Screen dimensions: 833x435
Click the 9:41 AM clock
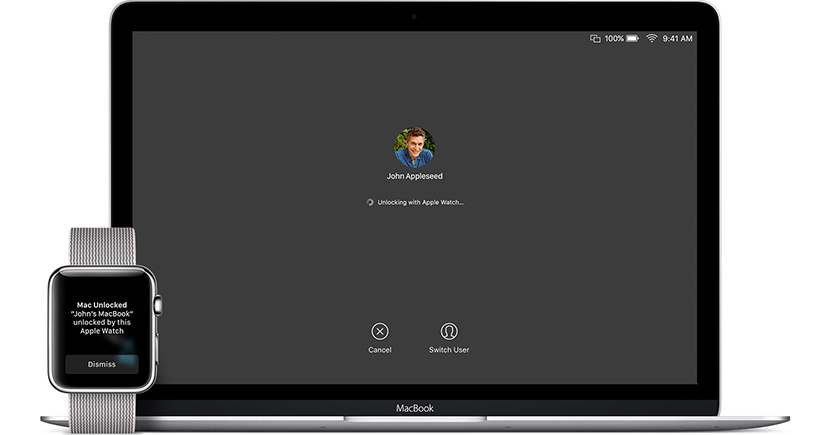[x=677, y=39]
